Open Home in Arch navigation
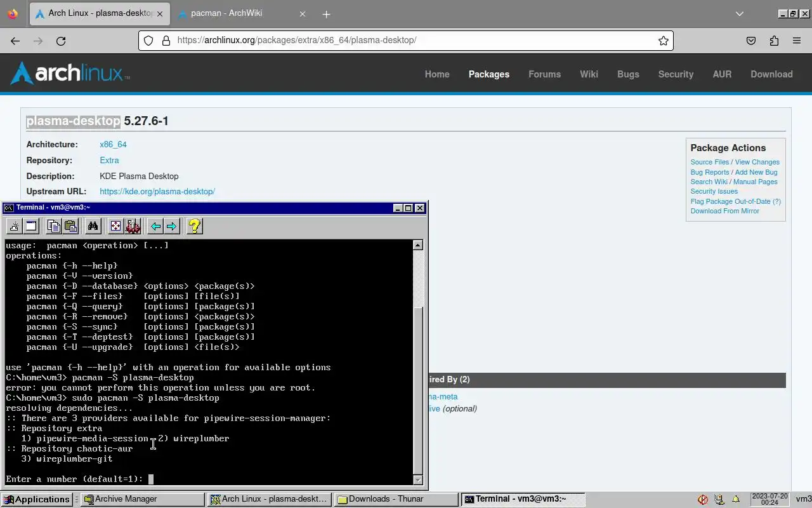812x508 pixels. pyautogui.click(x=437, y=74)
